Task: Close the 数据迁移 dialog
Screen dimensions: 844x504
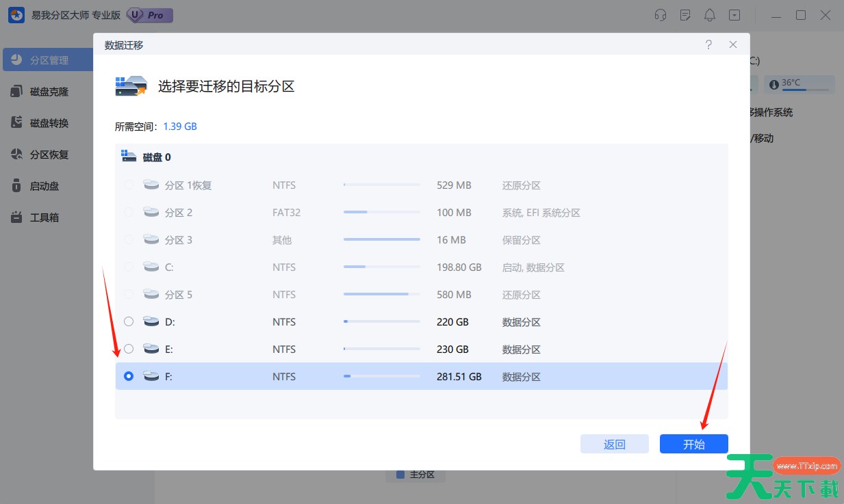Action: [x=733, y=44]
